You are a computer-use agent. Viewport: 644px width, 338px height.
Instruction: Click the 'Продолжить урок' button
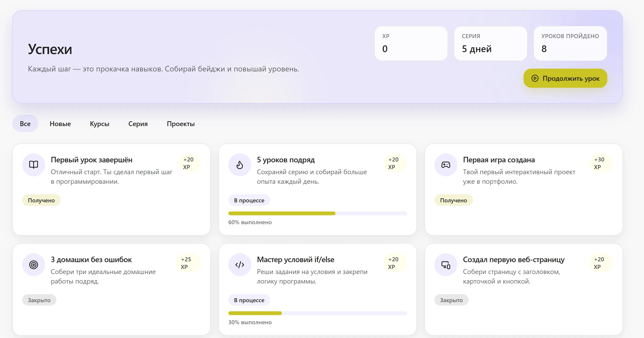coord(565,78)
